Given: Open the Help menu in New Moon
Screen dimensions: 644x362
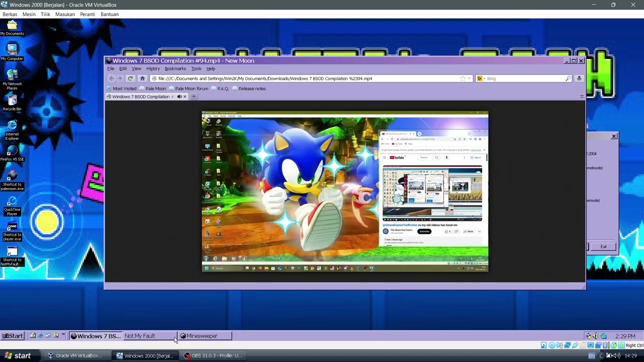Looking at the screenshot, I should click(x=211, y=69).
